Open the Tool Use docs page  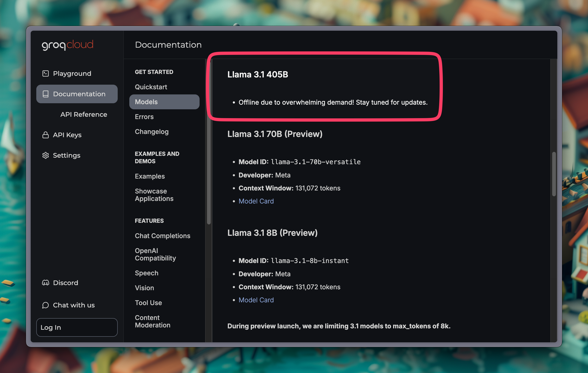tap(148, 303)
